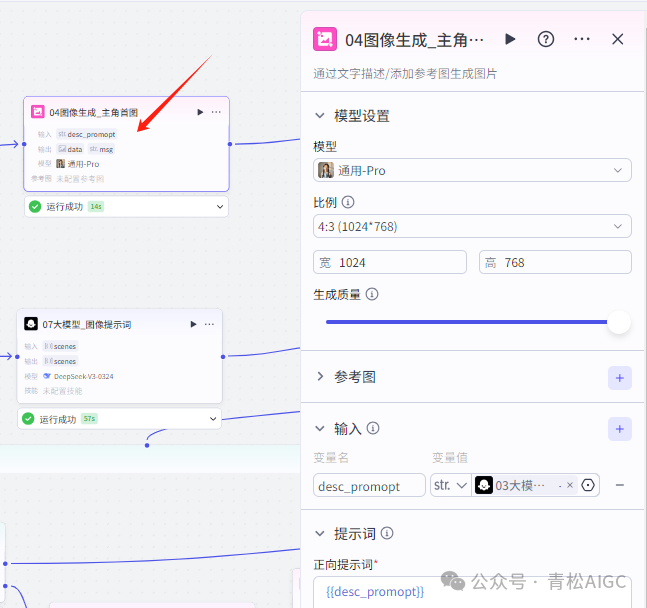647x608 pixels.
Task: Click the msg output tag on node 04
Action: click(x=101, y=149)
